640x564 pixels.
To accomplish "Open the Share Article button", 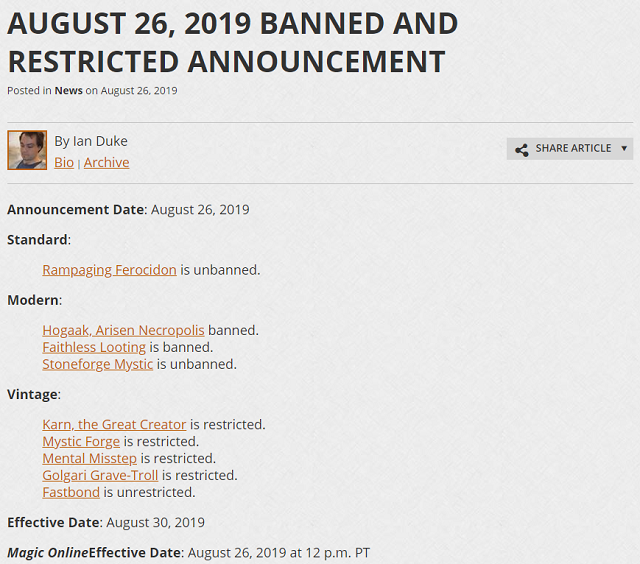I will [570, 149].
